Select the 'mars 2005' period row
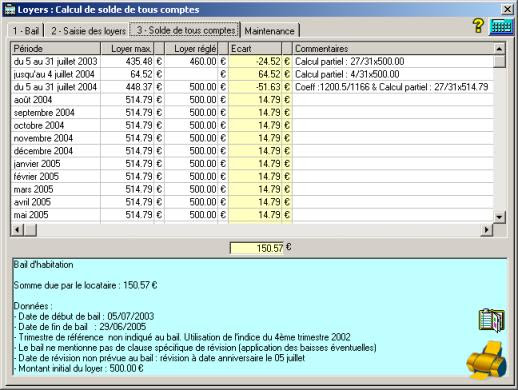This screenshot has height=390, width=518. [252, 189]
